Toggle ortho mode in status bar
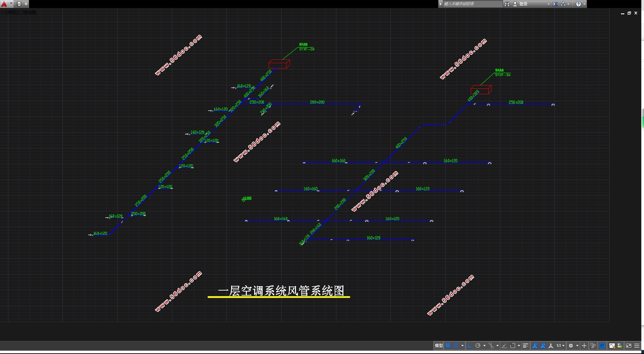Image resolution: width=644 pixels, height=354 pixels. (470, 346)
